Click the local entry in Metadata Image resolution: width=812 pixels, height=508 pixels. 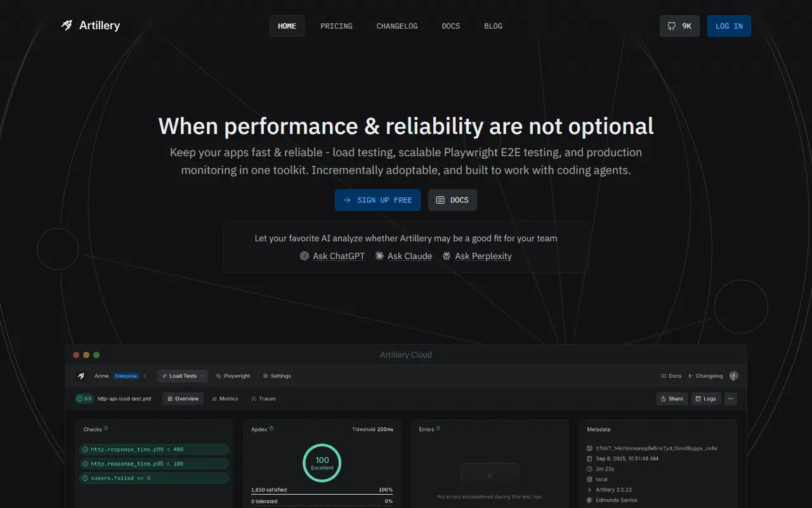pyautogui.click(x=597, y=479)
